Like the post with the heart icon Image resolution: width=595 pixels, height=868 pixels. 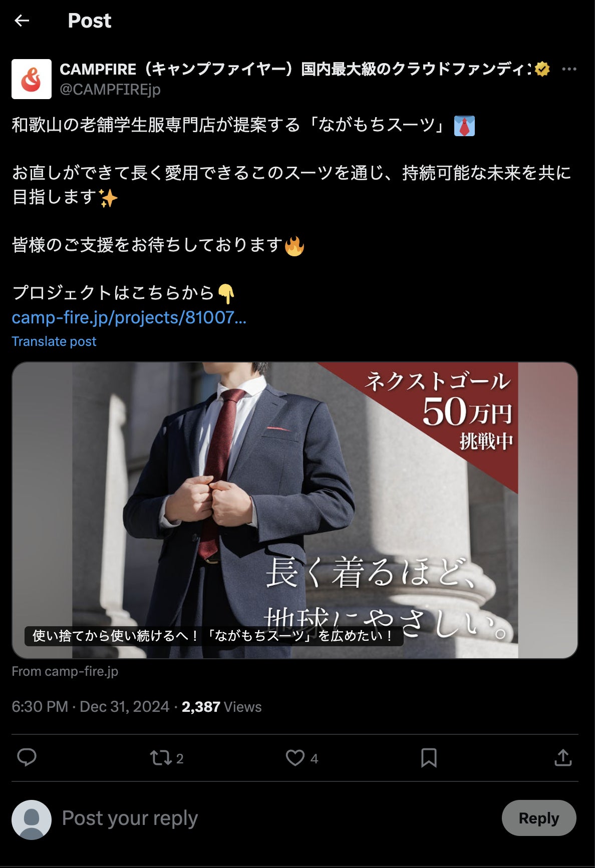click(295, 758)
